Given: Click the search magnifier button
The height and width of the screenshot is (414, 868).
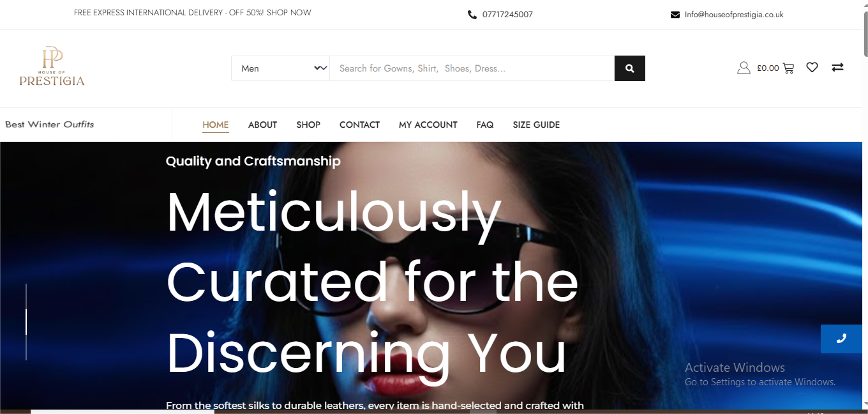Looking at the screenshot, I should coord(630,68).
